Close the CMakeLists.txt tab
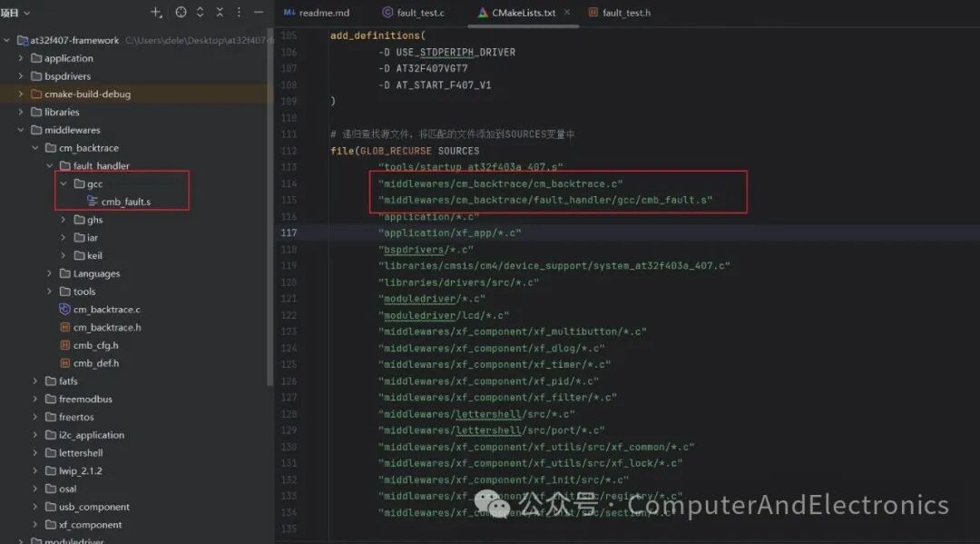 pos(565,13)
